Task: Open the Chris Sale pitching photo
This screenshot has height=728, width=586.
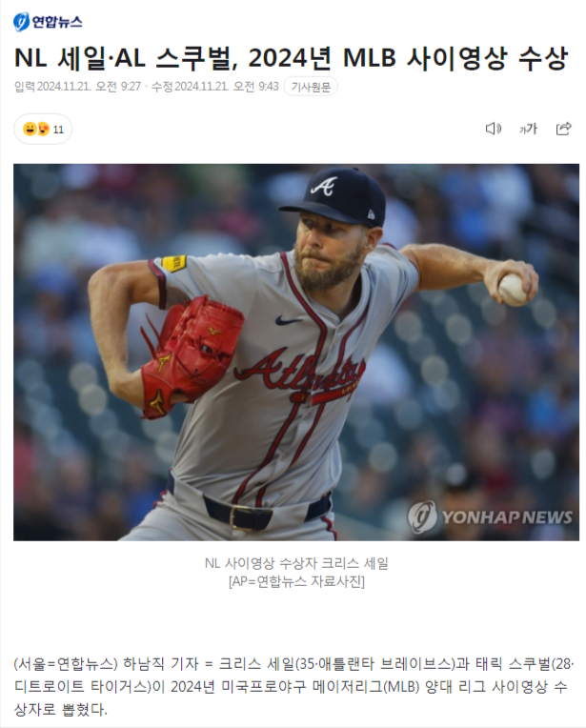Action: coord(295,352)
